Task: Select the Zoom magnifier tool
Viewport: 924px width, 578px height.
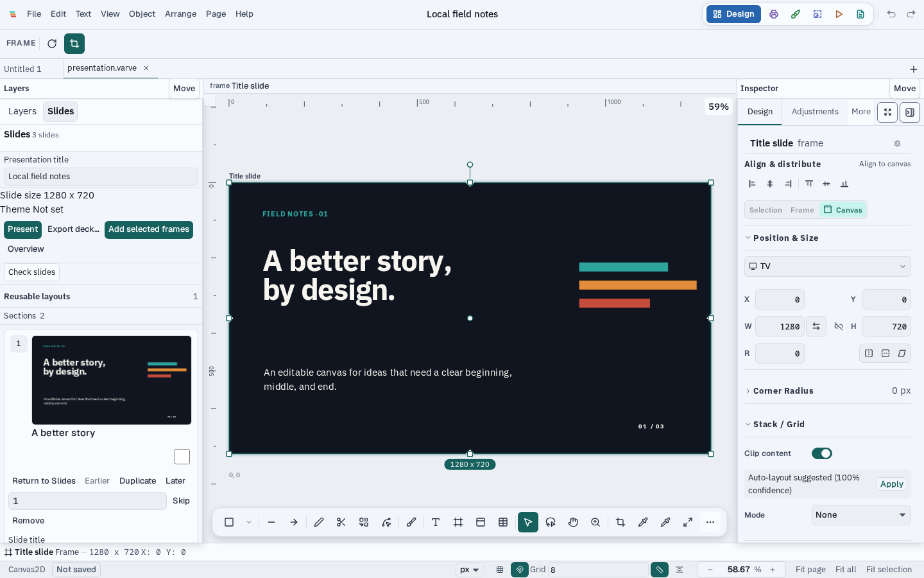Action: (x=595, y=522)
